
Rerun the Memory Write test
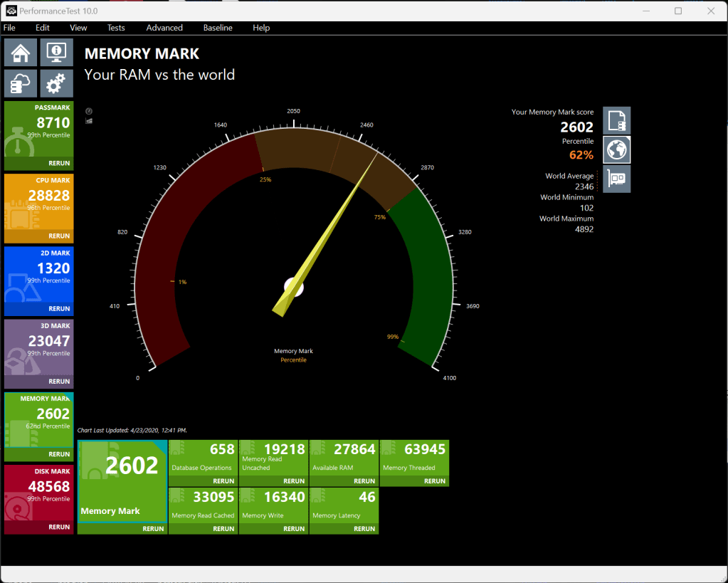[x=294, y=529]
